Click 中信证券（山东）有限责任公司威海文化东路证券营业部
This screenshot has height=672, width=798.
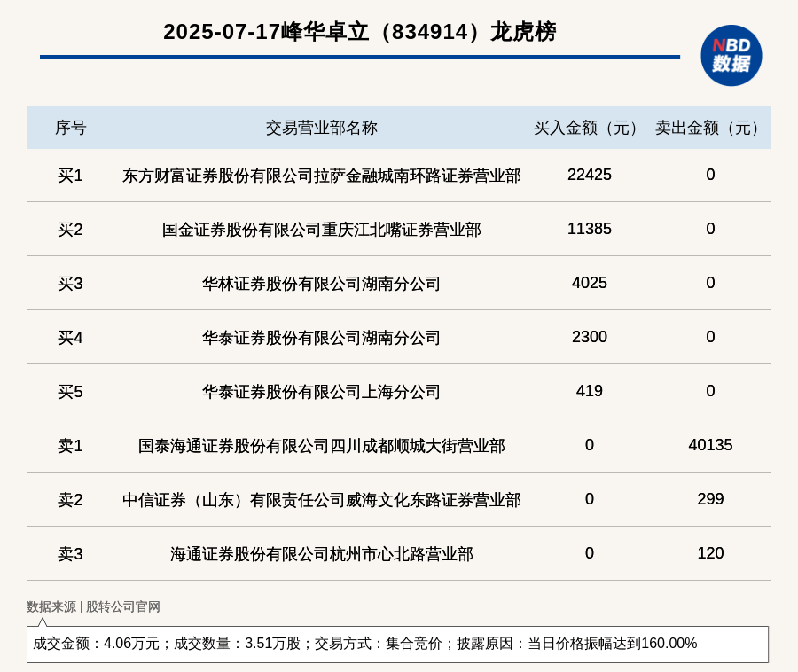[322, 499]
